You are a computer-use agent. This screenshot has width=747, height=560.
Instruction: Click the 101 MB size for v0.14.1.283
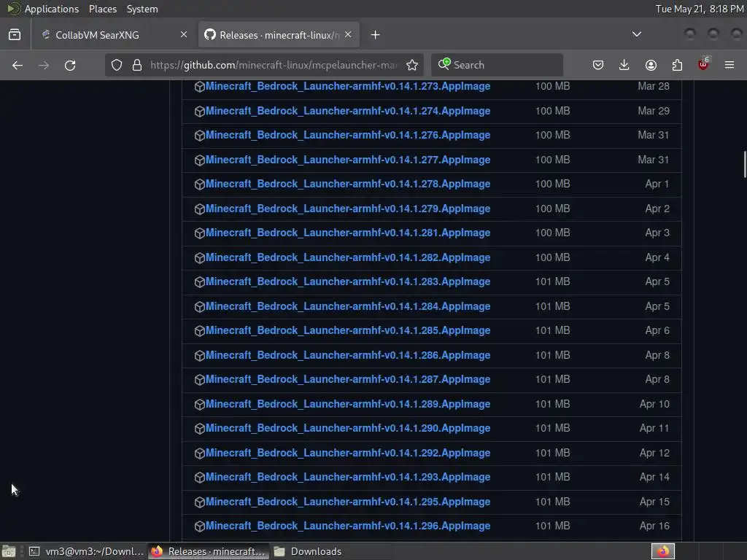[552, 282]
